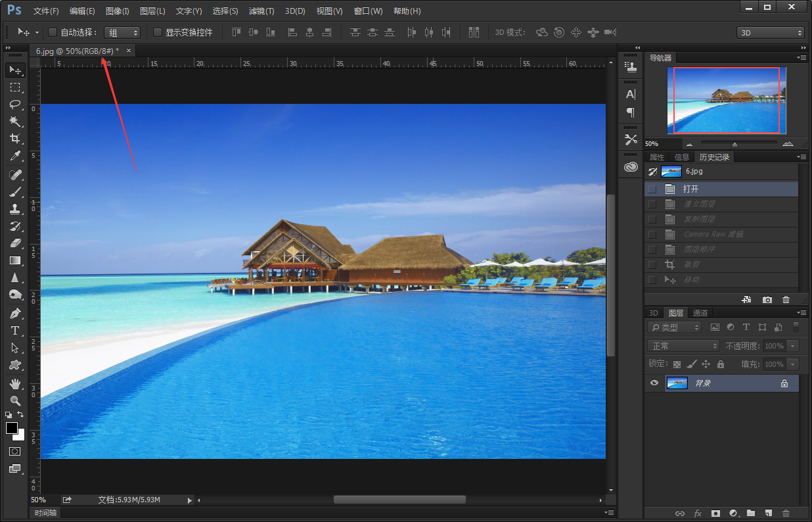
Task: Open the collapsed Paragraph panel icon
Action: click(631, 112)
